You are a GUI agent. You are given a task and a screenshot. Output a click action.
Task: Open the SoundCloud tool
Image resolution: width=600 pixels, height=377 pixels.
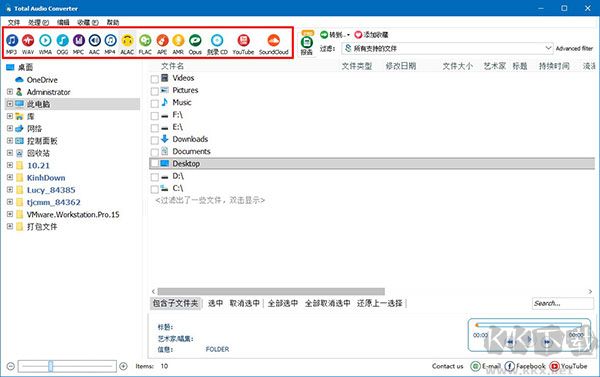tap(274, 44)
